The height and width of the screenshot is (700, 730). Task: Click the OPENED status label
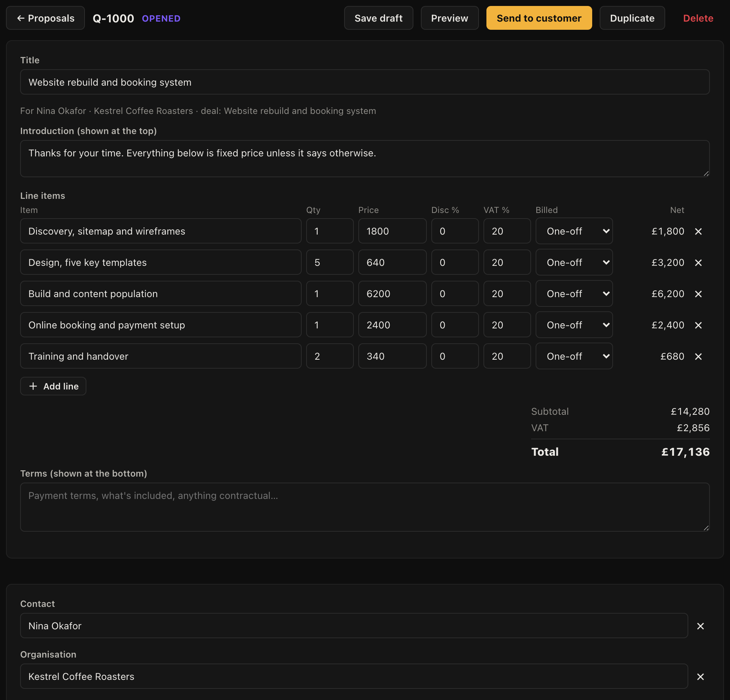coord(161,18)
